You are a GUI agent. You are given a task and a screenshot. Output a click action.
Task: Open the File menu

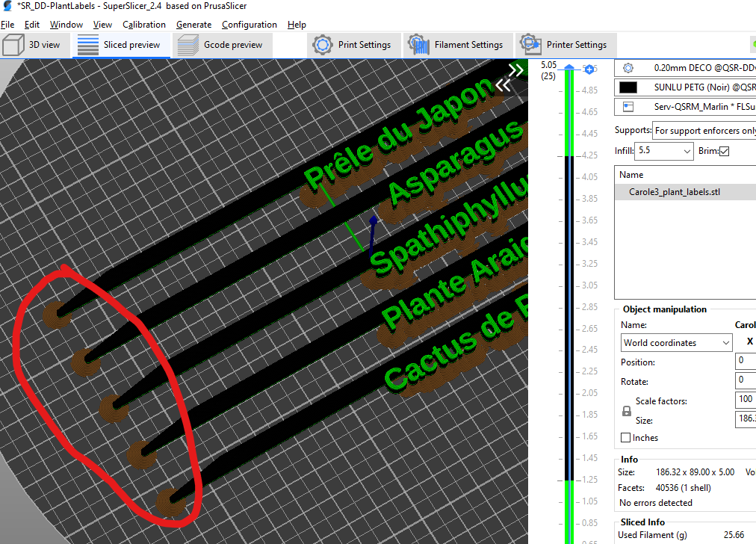(x=7, y=25)
